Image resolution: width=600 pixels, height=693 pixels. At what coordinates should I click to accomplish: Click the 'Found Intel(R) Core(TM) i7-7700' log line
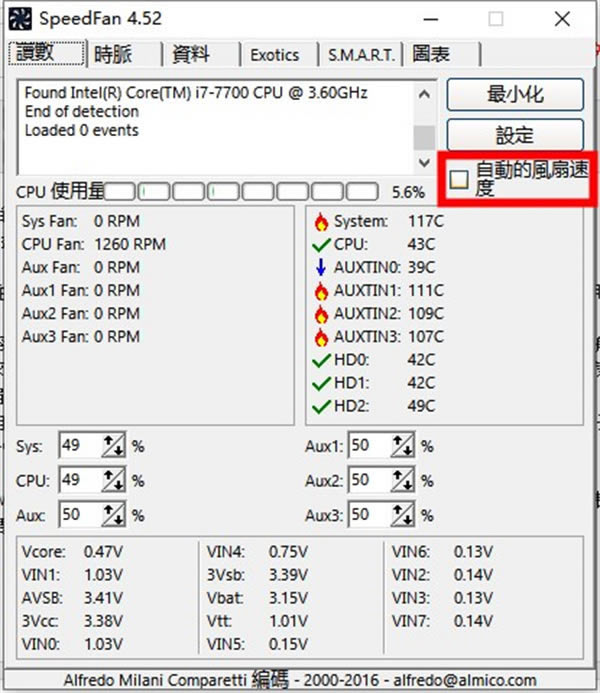click(196, 93)
